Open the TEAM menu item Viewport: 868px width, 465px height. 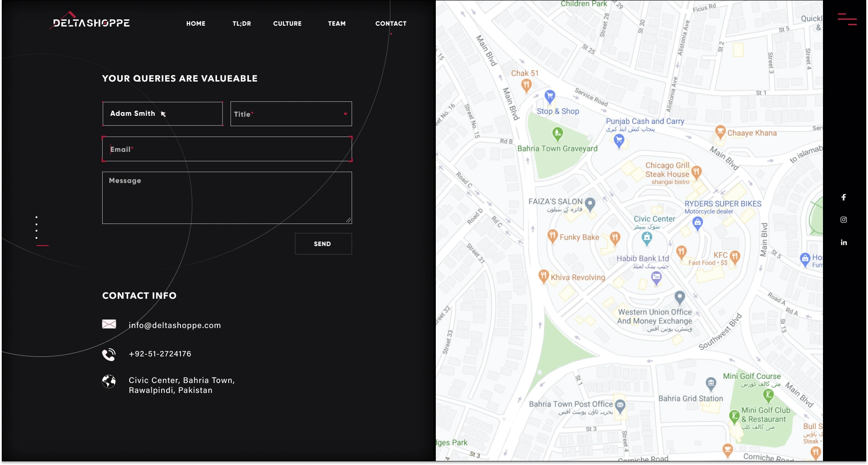[337, 23]
